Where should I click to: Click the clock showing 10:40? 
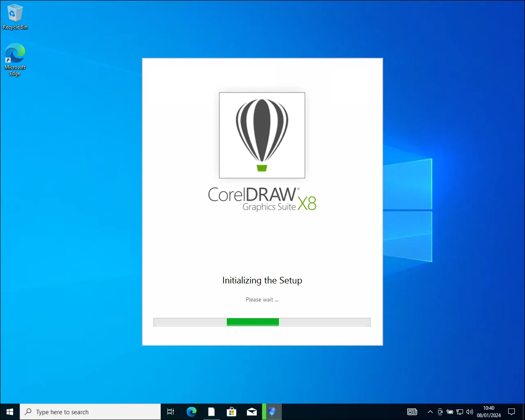coord(488,411)
